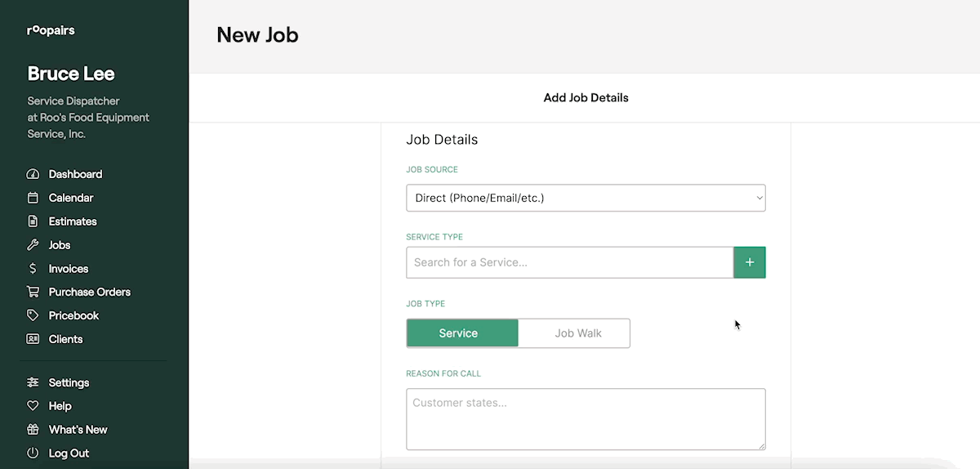The height and width of the screenshot is (469, 980).
Task: Click the Estimates document icon
Action: click(x=33, y=221)
